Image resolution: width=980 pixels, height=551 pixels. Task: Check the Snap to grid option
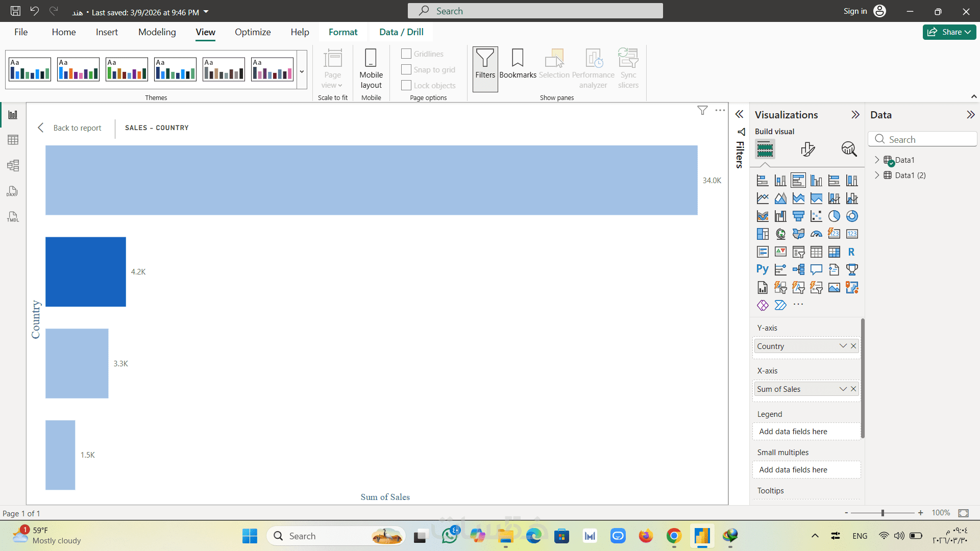[x=406, y=69]
